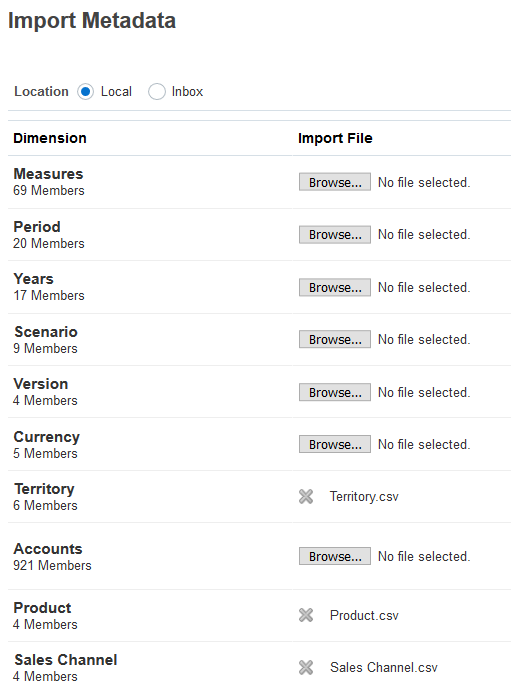Viewport: 511px width, 692px height.
Task: Remove the Product.csv file selection
Action: point(306,615)
